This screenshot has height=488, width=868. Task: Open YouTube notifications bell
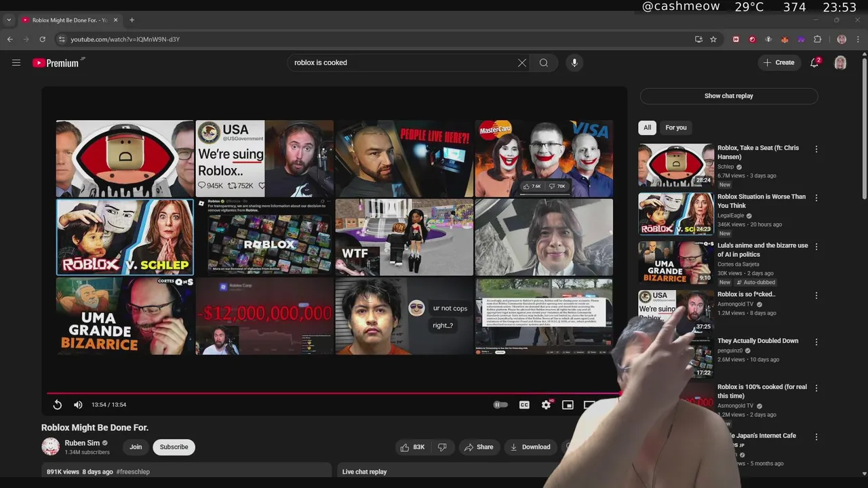(x=815, y=62)
